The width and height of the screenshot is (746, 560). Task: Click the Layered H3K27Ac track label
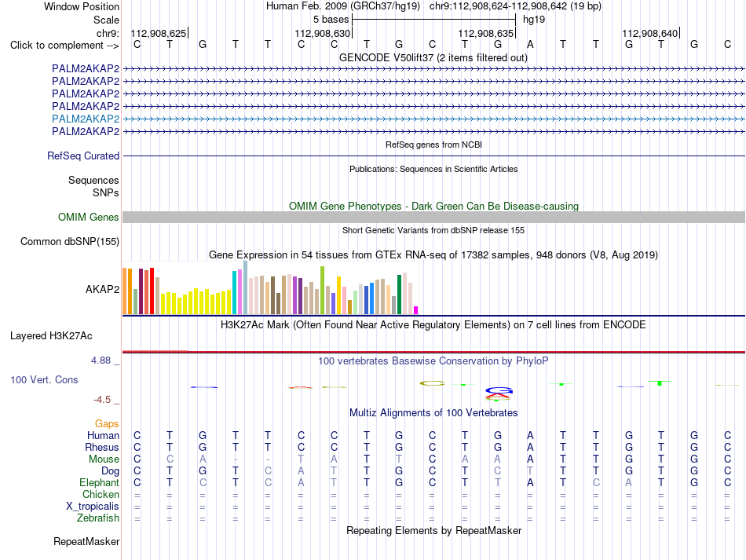tap(51, 336)
